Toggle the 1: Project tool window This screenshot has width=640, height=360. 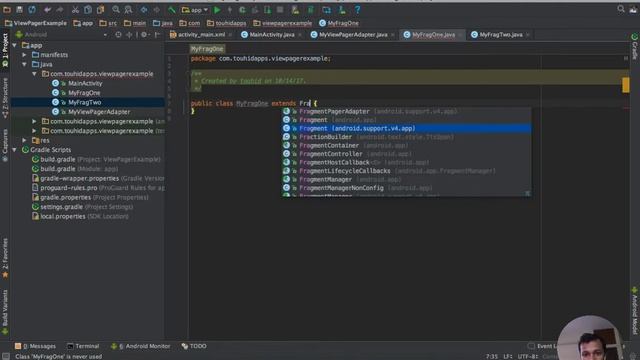pyautogui.click(x=5, y=50)
